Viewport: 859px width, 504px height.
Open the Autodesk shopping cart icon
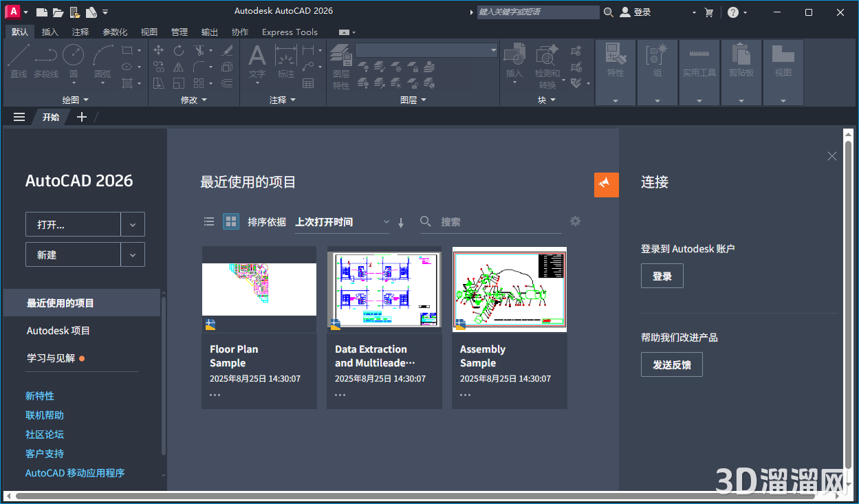(x=709, y=12)
